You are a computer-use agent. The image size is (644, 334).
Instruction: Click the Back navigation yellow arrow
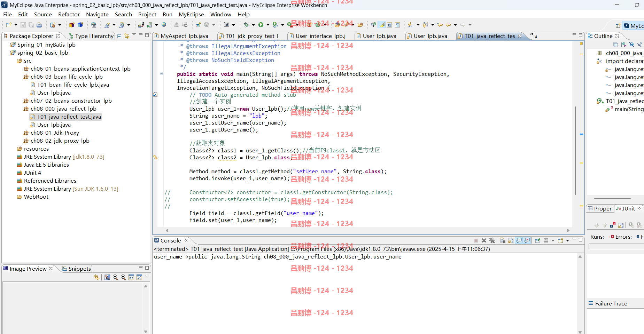448,25
